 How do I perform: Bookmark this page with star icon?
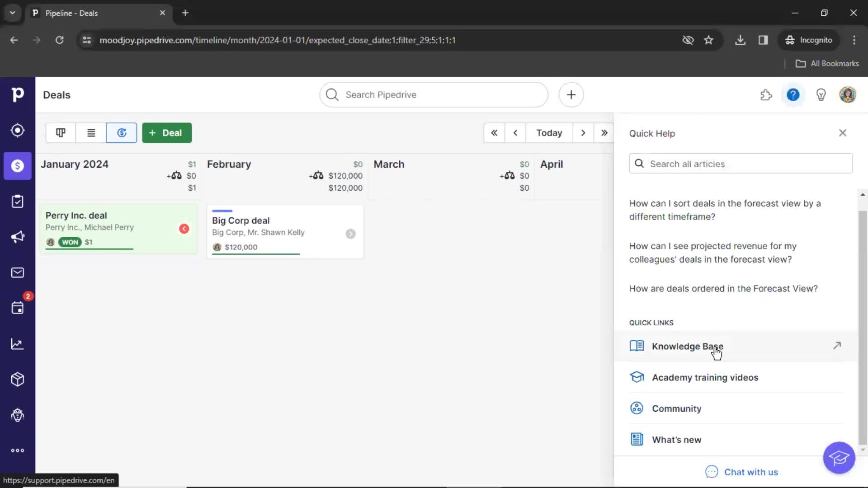(x=708, y=40)
